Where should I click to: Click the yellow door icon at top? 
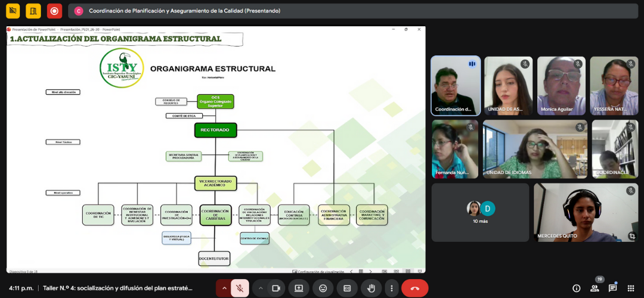[x=33, y=11]
